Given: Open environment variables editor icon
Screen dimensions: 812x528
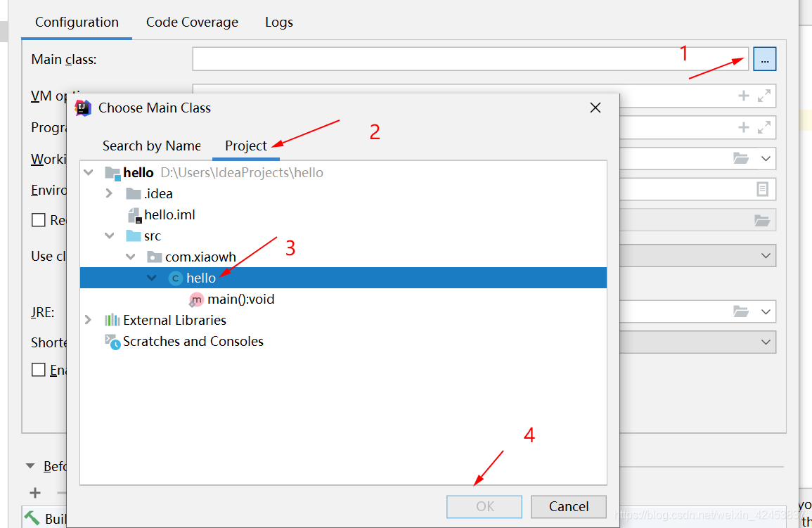Looking at the screenshot, I should 762,189.
